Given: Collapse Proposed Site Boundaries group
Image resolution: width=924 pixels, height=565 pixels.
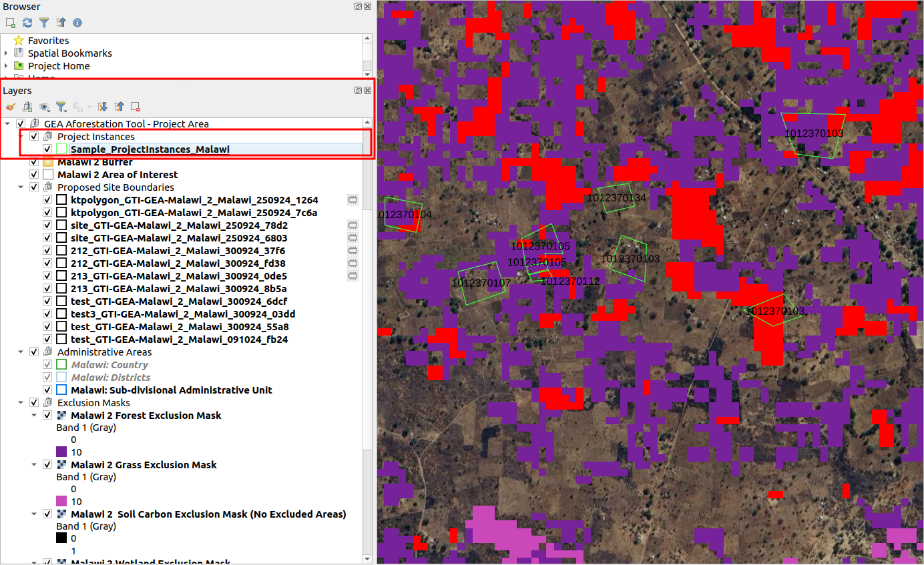Looking at the screenshot, I should point(21,187).
